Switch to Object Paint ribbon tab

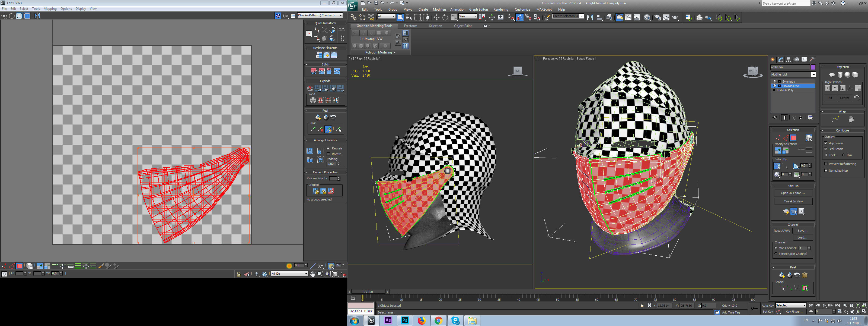coord(463,26)
